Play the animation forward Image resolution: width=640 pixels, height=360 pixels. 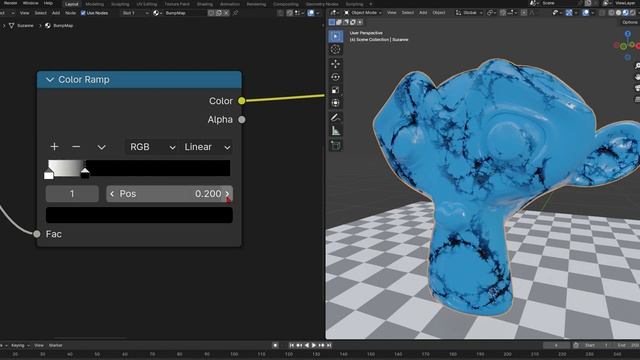[314, 345]
